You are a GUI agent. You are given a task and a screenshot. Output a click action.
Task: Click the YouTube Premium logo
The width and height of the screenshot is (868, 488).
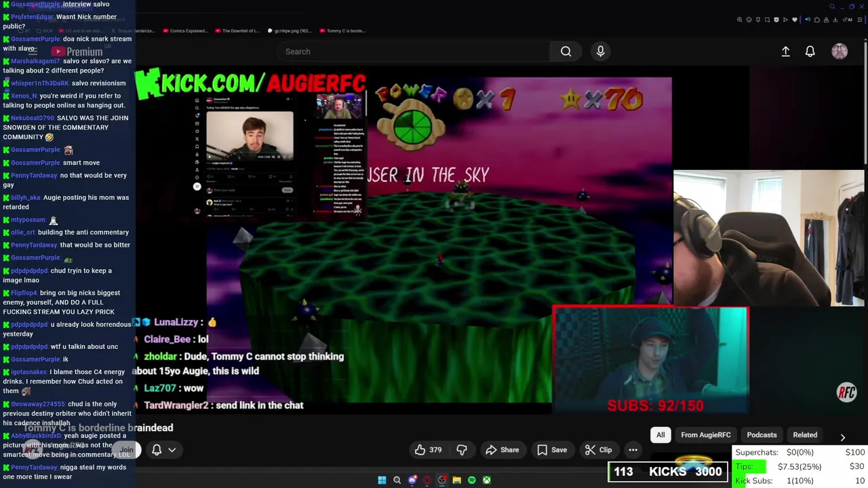[x=77, y=52]
